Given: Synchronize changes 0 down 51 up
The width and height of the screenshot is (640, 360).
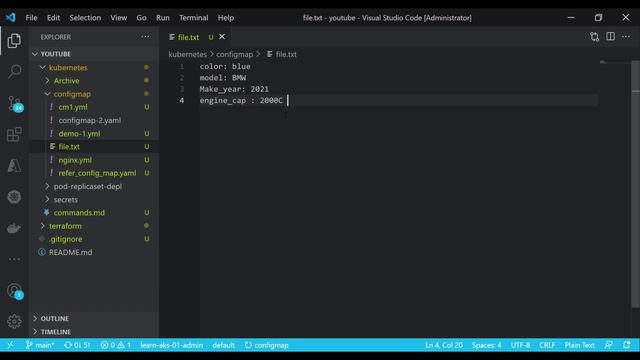Looking at the screenshot, I should tap(77, 345).
